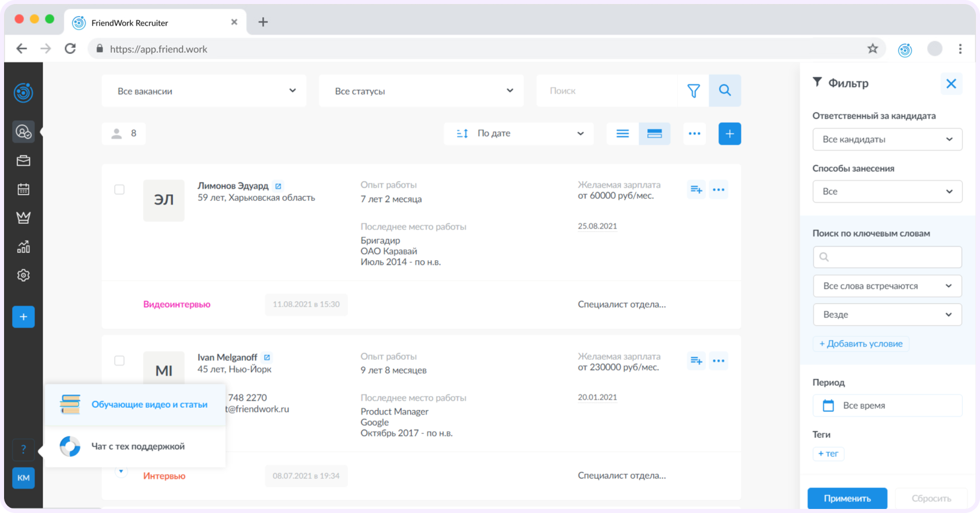This screenshot has width=980, height=513.
Task: Click the question mark help icon
Action: (x=24, y=449)
